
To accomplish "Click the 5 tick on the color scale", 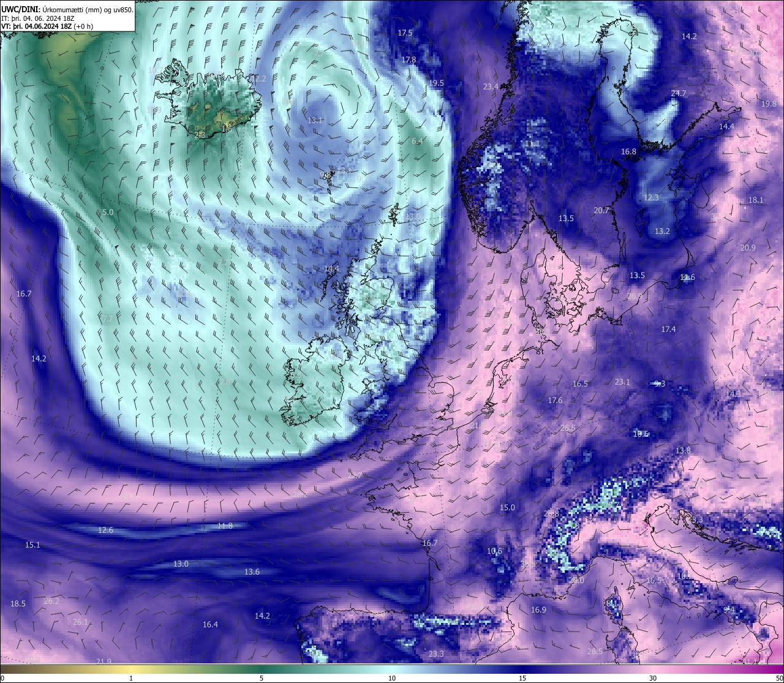I will coord(262,678).
